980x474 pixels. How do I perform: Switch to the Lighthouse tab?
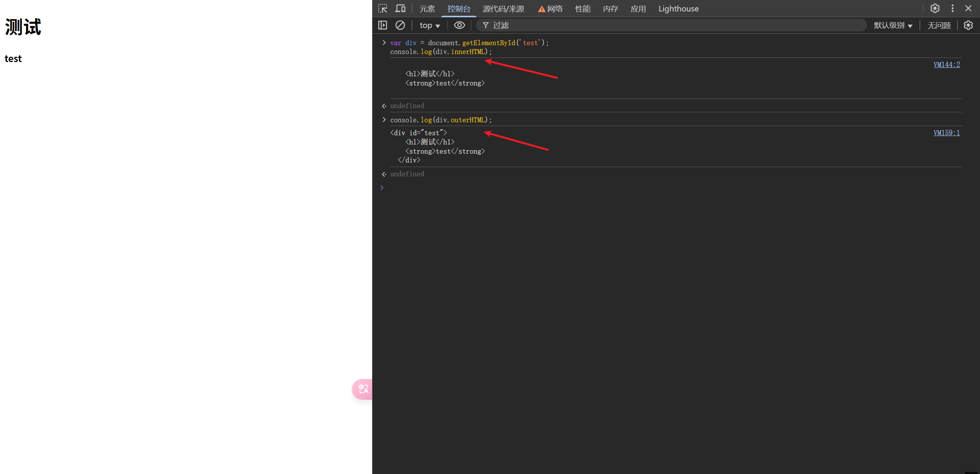[x=678, y=9]
